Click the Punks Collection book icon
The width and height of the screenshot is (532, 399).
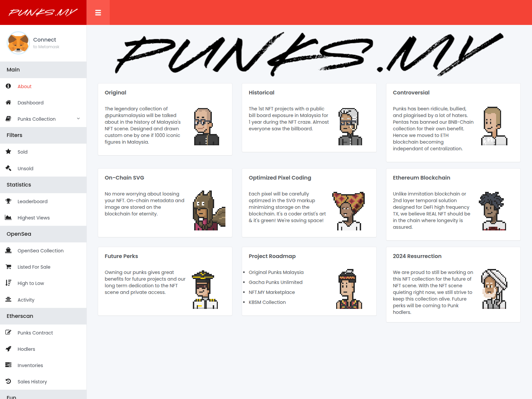pos(8,119)
